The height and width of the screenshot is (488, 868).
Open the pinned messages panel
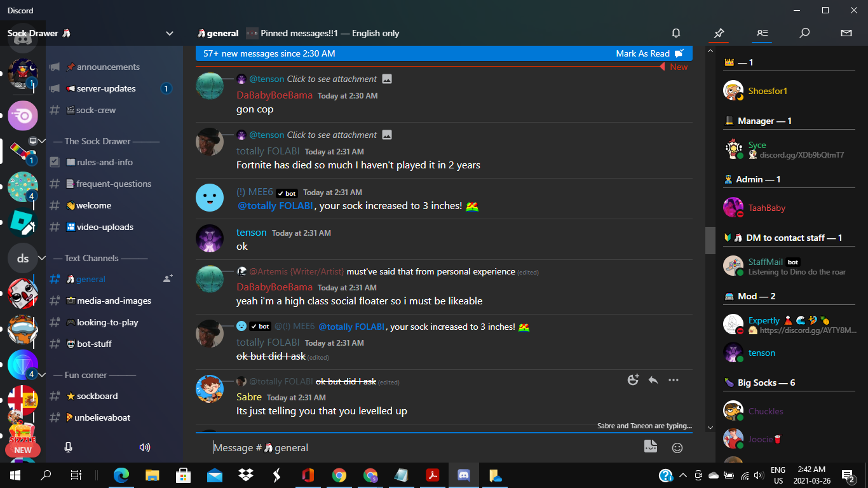[719, 32]
